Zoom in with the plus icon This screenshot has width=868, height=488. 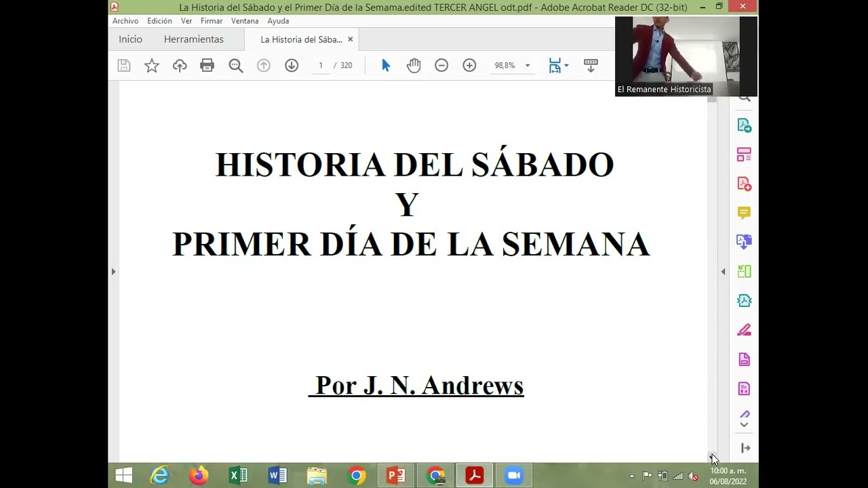coord(469,66)
